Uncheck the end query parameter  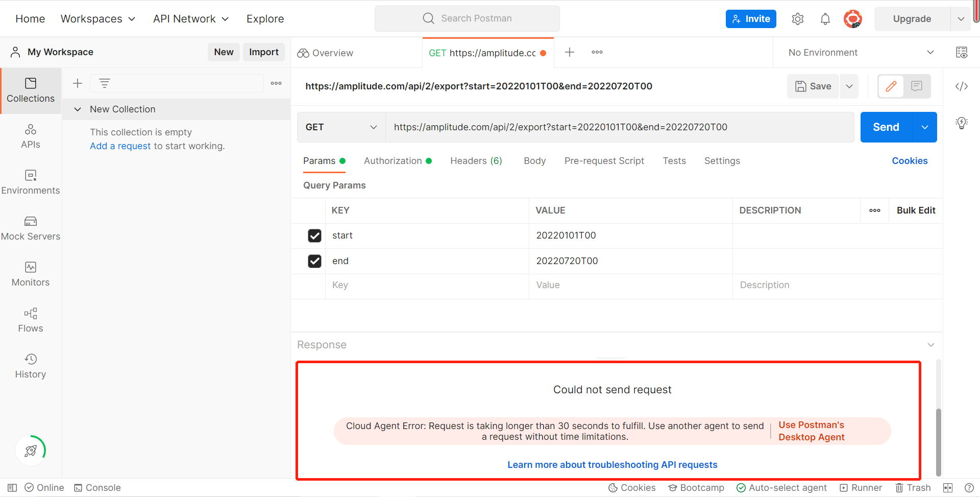click(x=314, y=261)
